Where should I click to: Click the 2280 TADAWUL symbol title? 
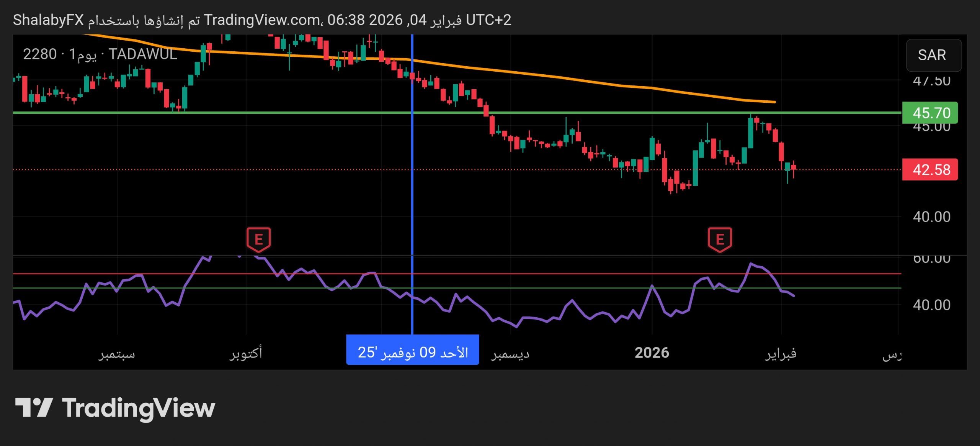point(100,54)
